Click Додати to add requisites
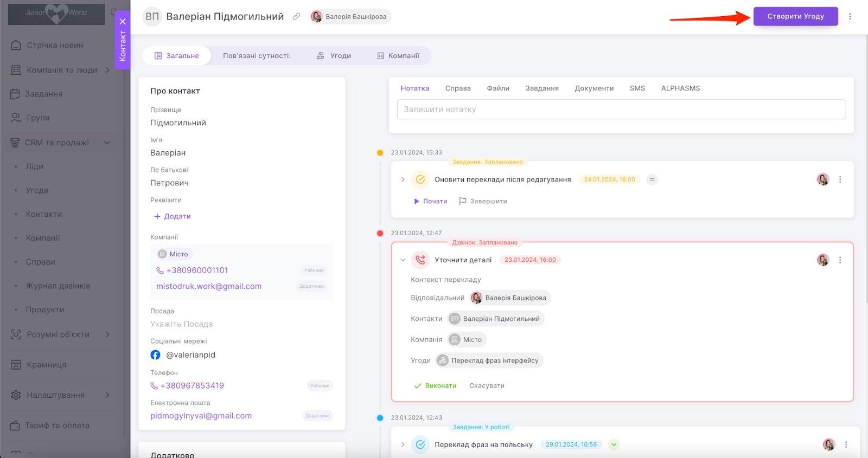The height and width of the screenshot is (458, 868). point(172,216)
